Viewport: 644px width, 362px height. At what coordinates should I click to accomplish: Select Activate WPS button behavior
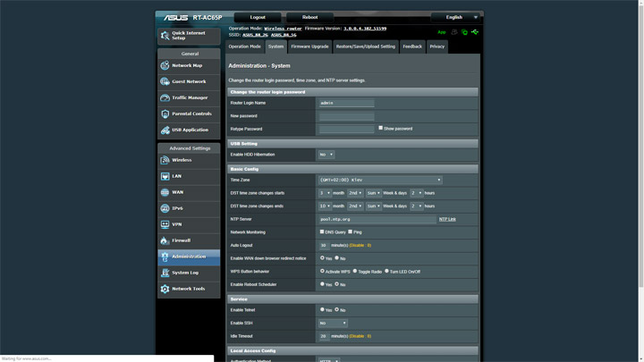(322, 271)
